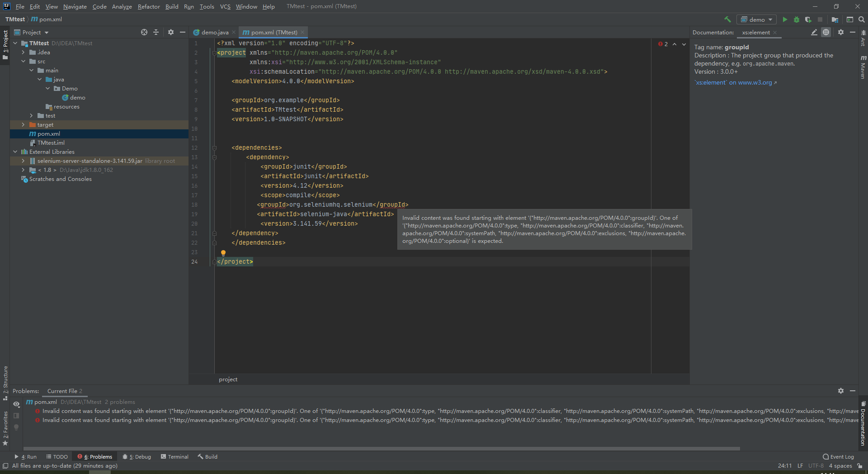The width and height of the screenshot is (868, 474).
Task: Click the Run Anything toolbar icon
Action: point(850,19)
